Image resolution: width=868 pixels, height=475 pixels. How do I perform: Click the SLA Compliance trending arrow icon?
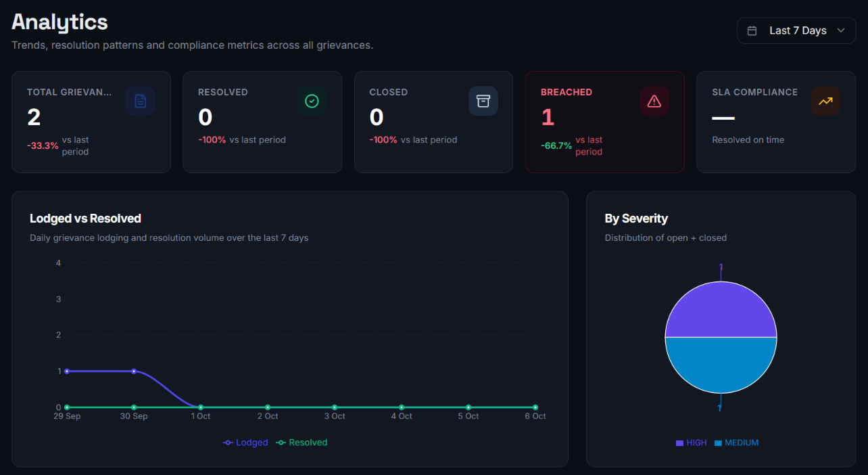coord(825,101)
